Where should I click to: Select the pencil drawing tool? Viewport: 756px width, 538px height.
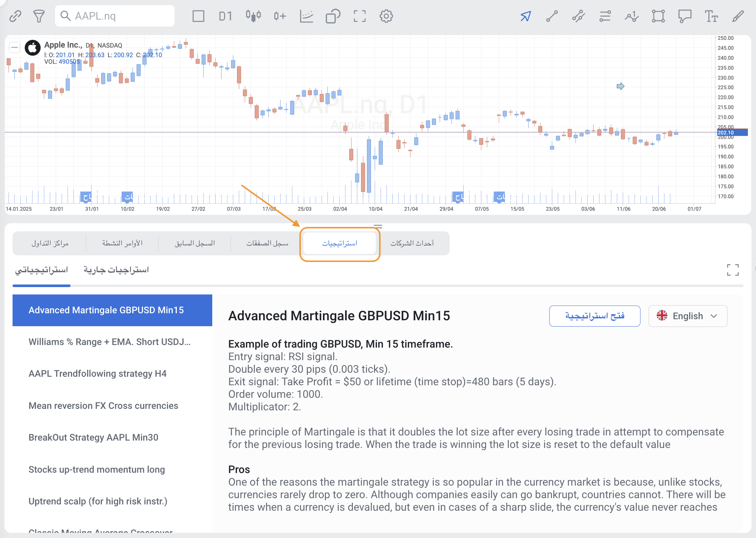point(738,16)
